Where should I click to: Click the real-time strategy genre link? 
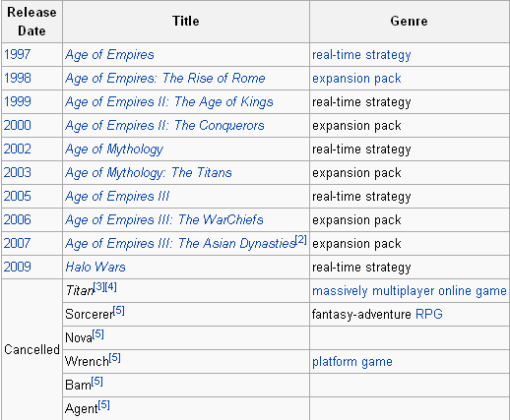tap(361, 55)
